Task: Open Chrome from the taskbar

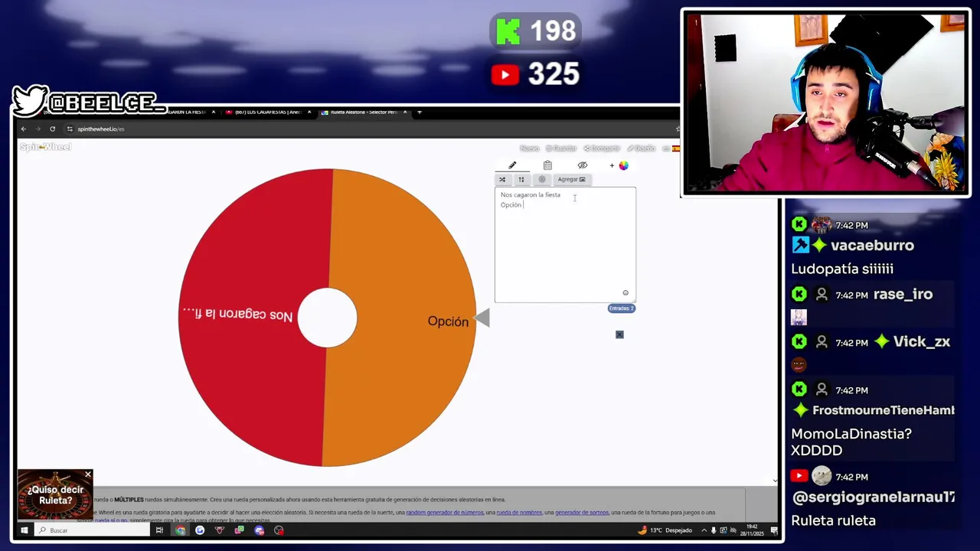Action: (180, 530)
